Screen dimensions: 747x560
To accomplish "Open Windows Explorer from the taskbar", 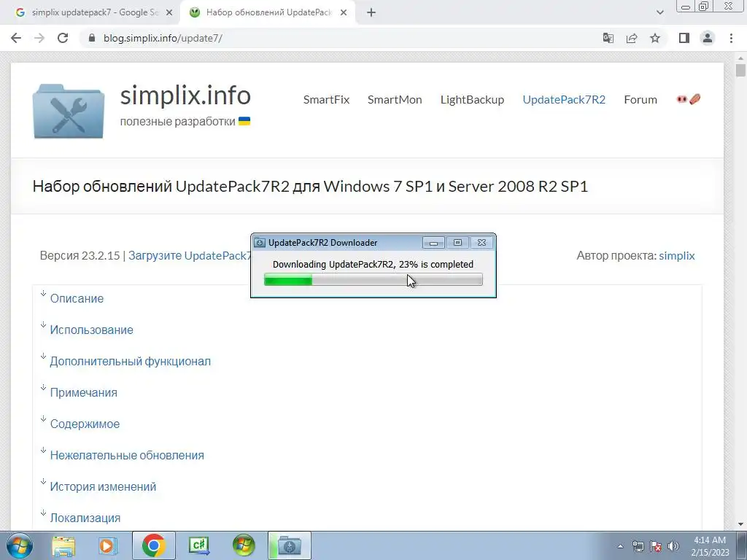I will (64, 545).
